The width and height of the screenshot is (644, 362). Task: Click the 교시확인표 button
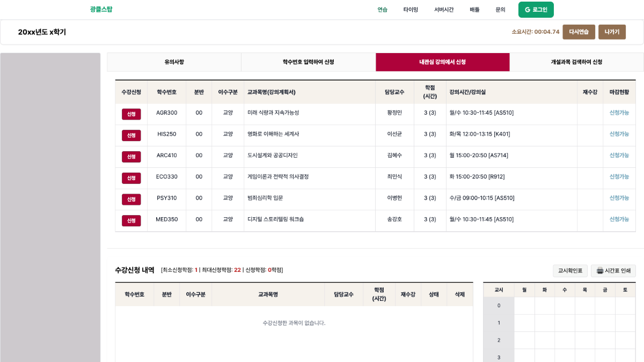[570, 271]
